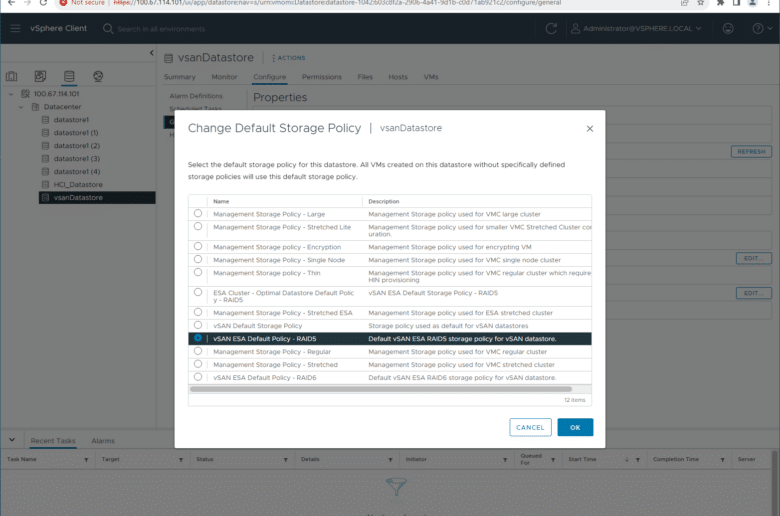Open the Summary tab
This screenshot has height=516, width=780.
coord(180,77)
